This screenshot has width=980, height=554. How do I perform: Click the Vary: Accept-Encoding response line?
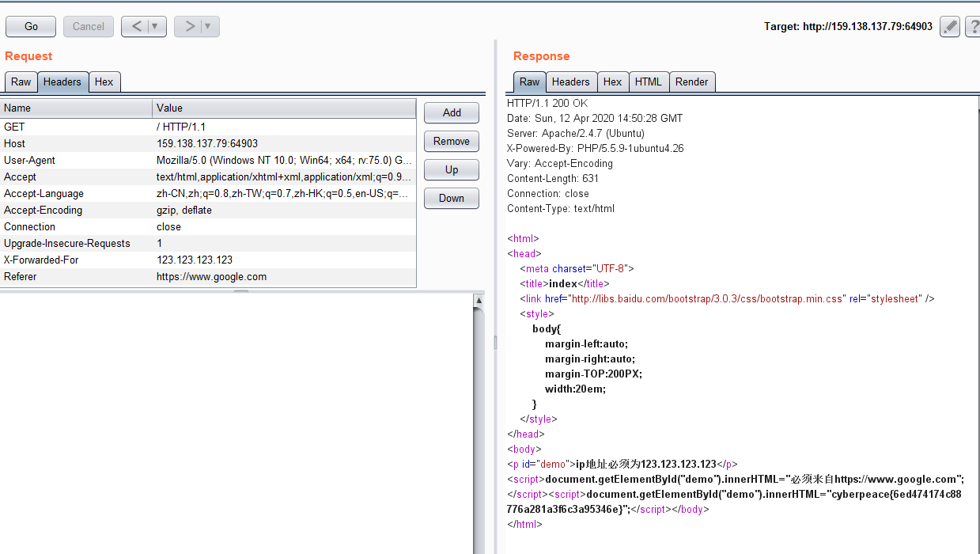click(560, 163)
